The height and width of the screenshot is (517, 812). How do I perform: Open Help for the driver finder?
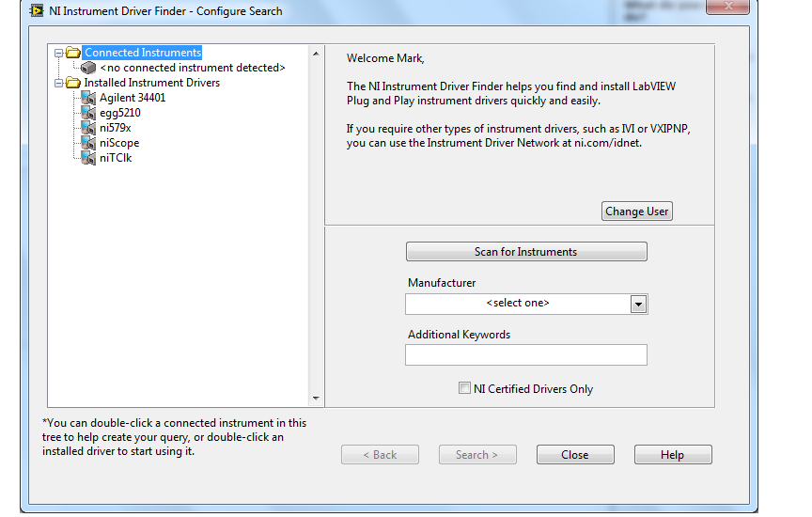pyautogui.click(x=673, y=455)
